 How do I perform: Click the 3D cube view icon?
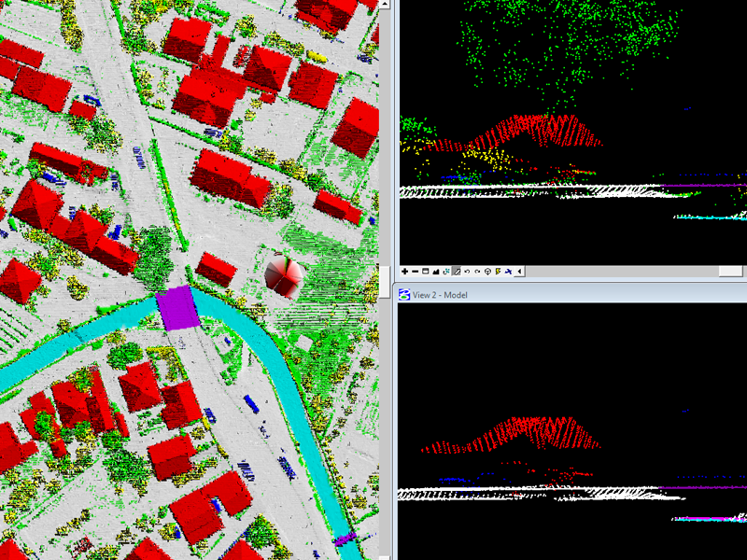click(x=487, y=272)
